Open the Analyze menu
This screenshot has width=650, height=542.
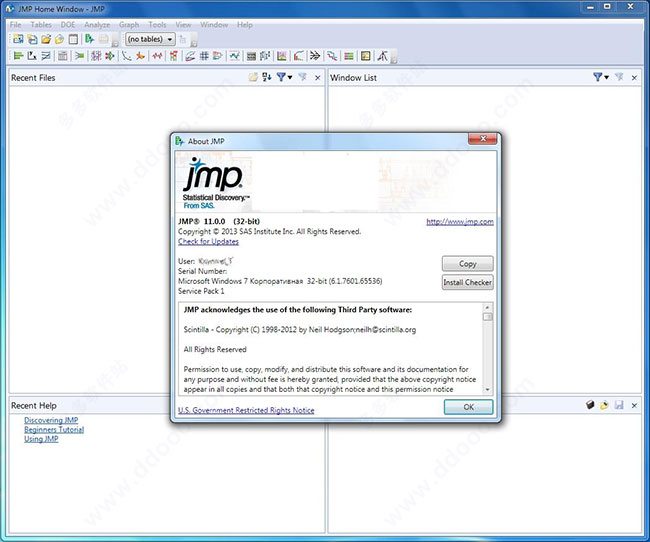click(97, 25)
